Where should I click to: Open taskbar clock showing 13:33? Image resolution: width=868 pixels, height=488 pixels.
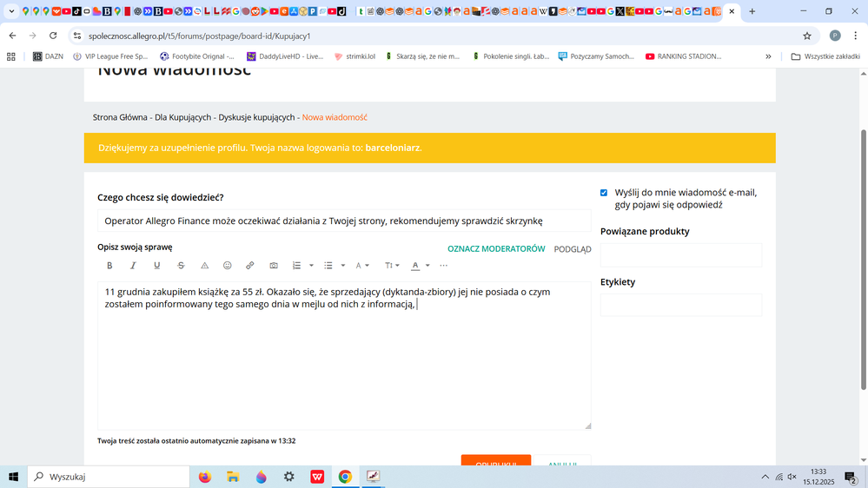(x=818, y=477)
